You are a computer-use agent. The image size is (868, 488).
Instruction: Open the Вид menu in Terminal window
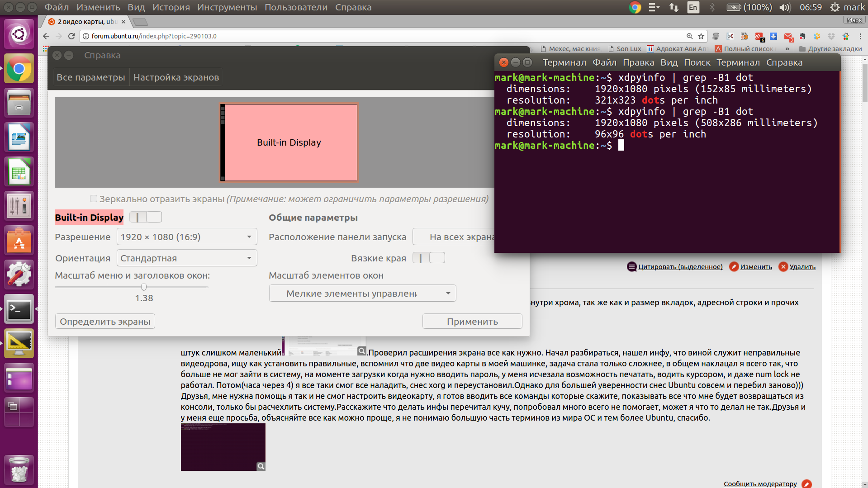(x=669, y=62)
